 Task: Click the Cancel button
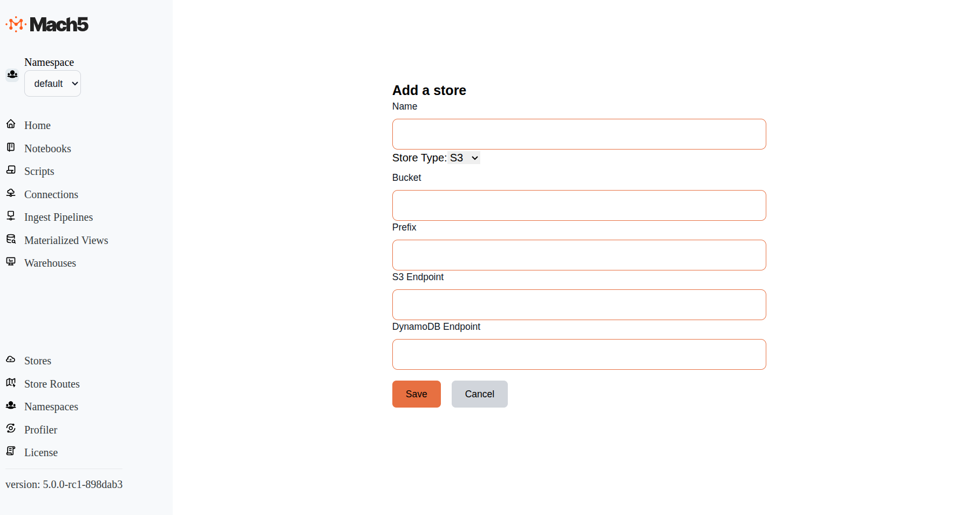click(x=480, y=394)
